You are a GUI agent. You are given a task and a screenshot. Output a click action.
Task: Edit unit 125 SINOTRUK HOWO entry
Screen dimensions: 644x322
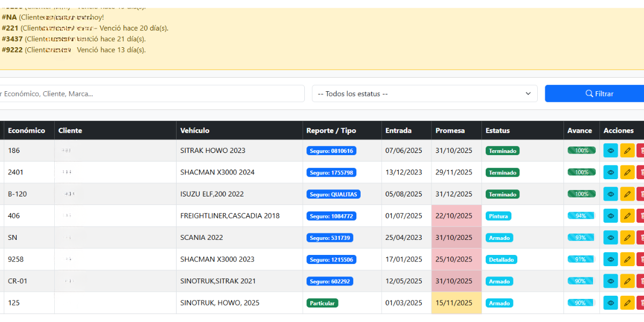(x=627, y=303)
